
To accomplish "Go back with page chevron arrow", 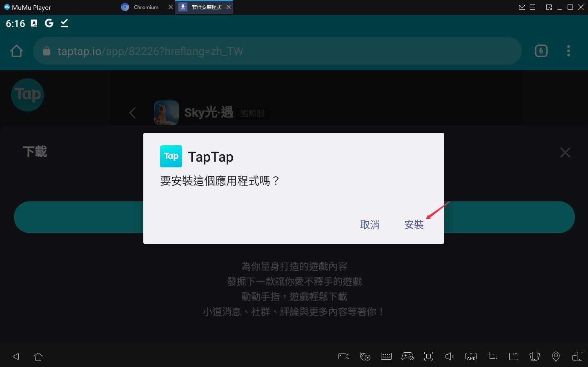I will pos(132,113).
